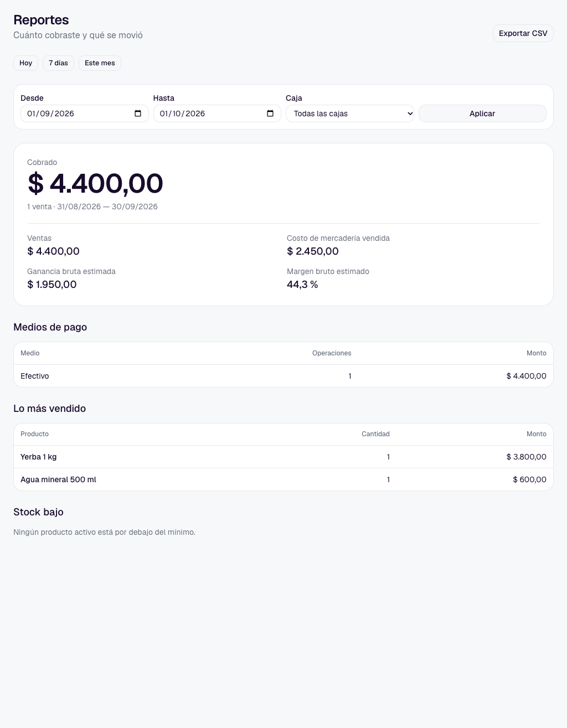Select the Hoy quick range filter

pos(26,63)
